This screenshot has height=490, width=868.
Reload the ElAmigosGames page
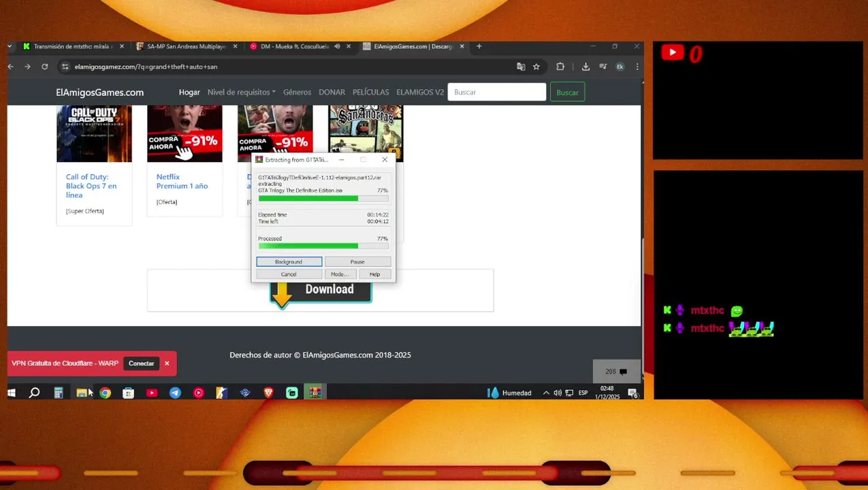click(45, 67)
